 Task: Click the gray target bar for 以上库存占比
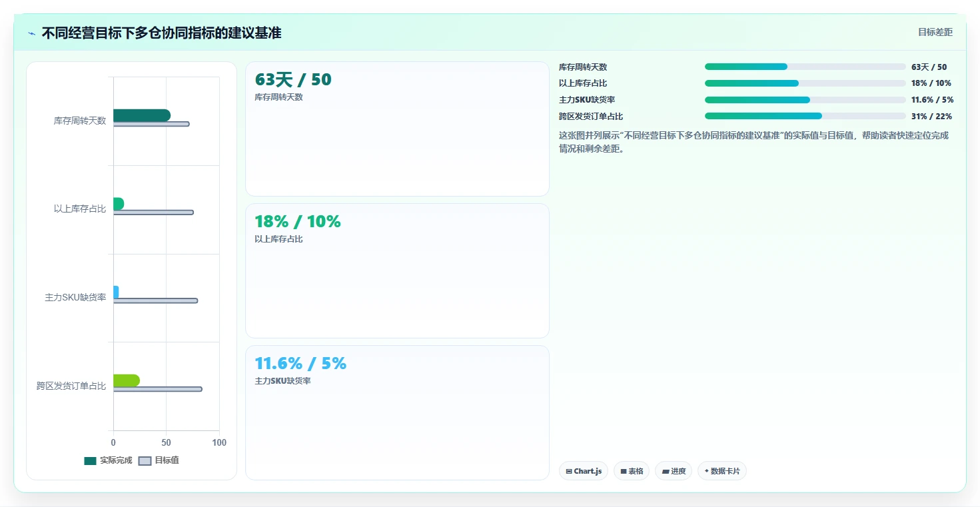coord(153,213)
